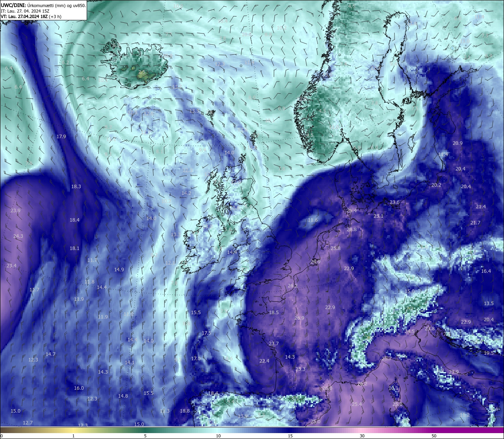504x439 pixels.
Task: Click the UWC/DINI title in the header
Action: 13,6
